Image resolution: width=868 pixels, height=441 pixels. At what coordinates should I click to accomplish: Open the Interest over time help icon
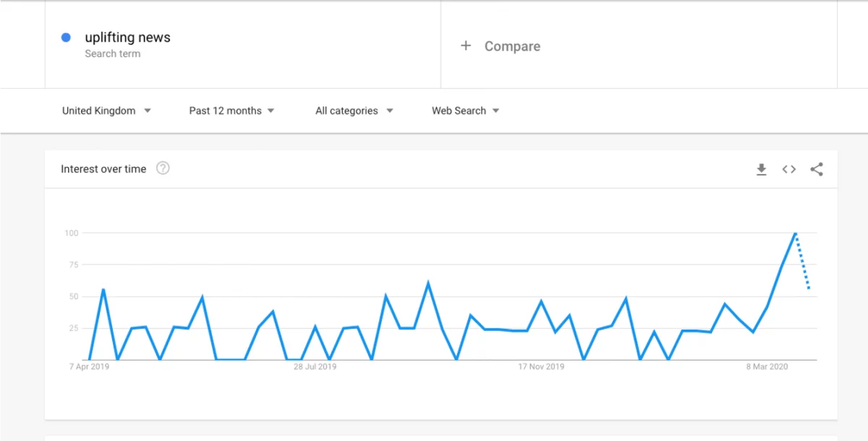pos(163,168)
